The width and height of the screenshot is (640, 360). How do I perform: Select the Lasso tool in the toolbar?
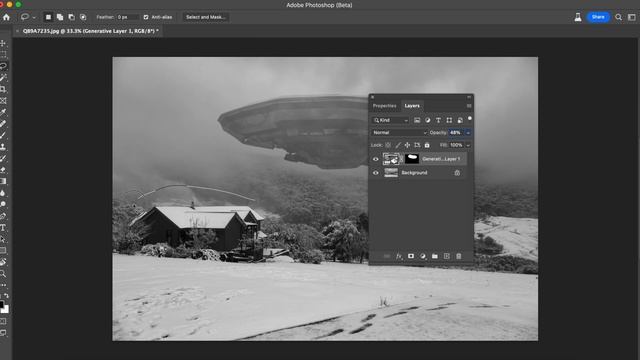[3, 66]
